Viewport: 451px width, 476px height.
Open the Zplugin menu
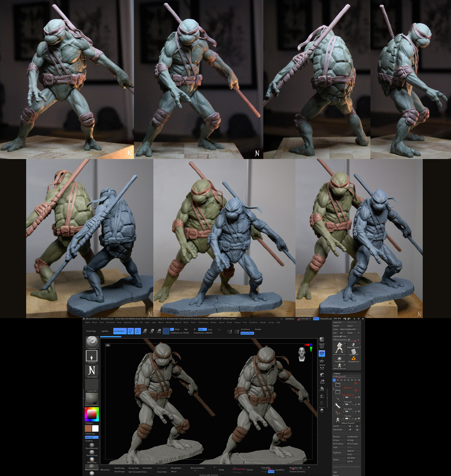(x=263, y=322)
